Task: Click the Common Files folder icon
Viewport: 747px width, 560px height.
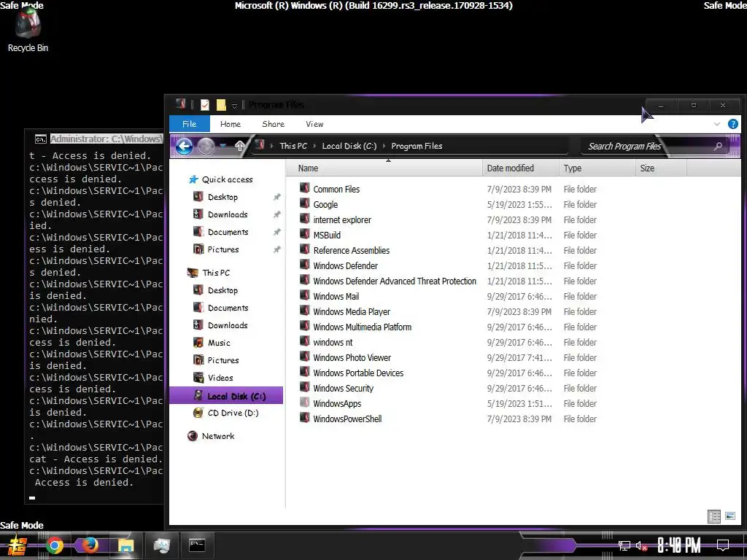Action: point(304,189)
